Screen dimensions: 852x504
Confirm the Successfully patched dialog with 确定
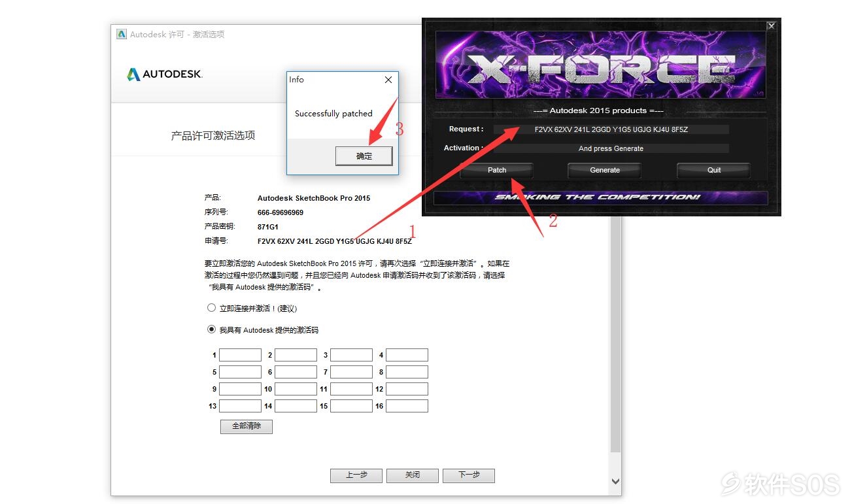tap(364, 156)
